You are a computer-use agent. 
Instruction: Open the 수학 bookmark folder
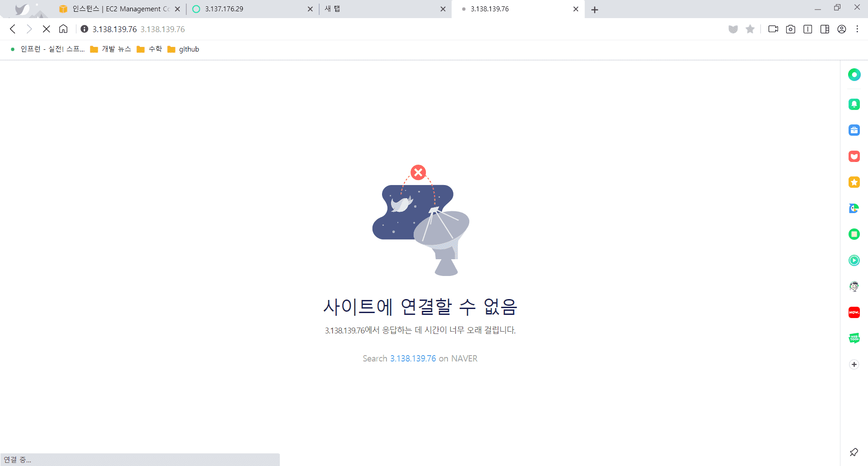(150, 49)
